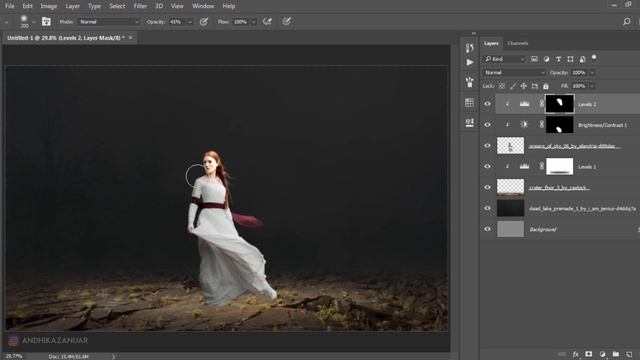Close the Untitled-1 document tab
The width and height of the screenshot is (640, 360).
tap(130, 38)
